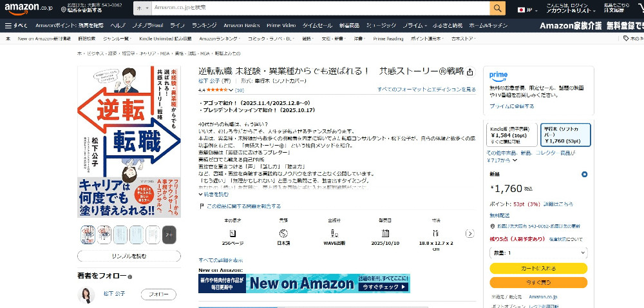Screen dimensions: 644x308
Task: Open the (10) reviews count link
Action: tap(239, 90)
